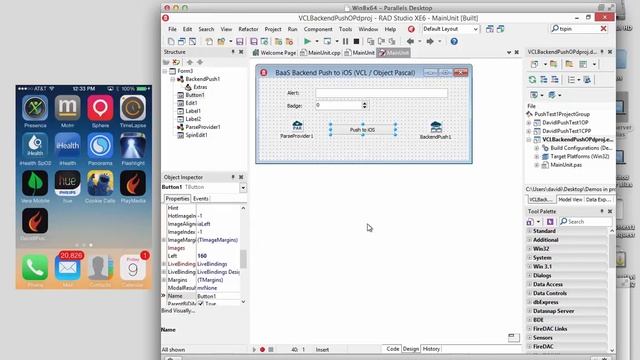
Task: Click the Back navigation arrow icon
Action: pyautogui.click(x=410, y=41)
